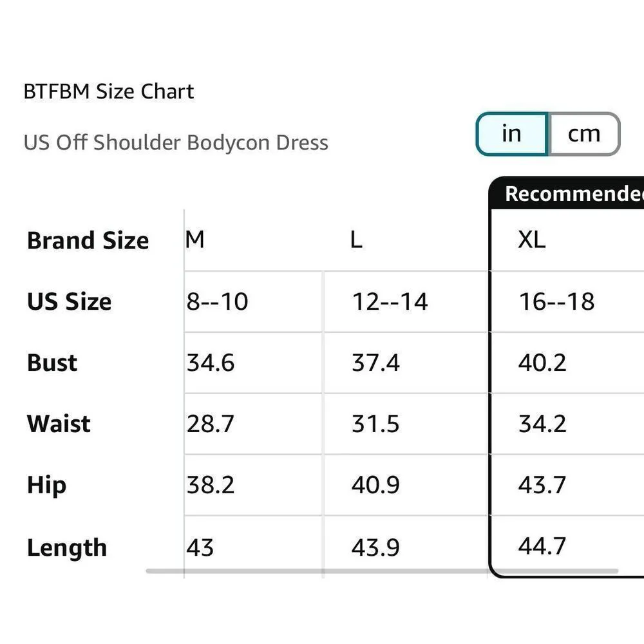The height and width of the screenshot is (644, 644).
Task: Click the Length row label
Action: pyautogui.click(x=66, y=547)
